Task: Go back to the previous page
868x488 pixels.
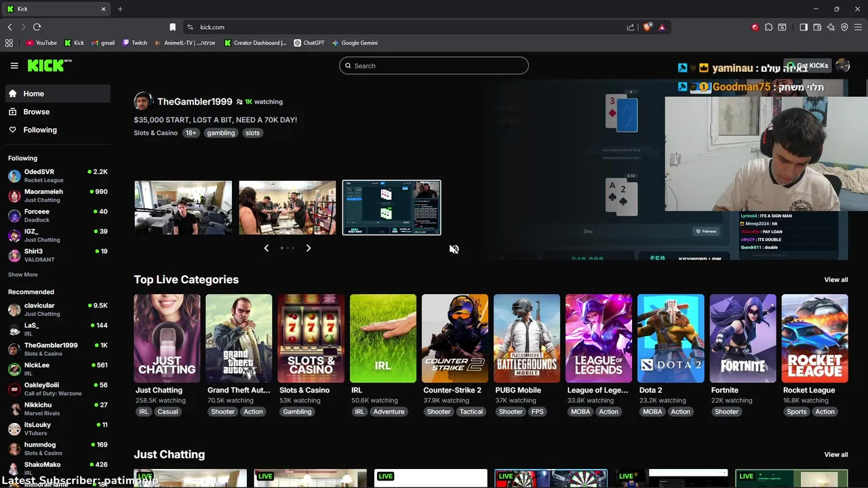Action: pos(9,27)
